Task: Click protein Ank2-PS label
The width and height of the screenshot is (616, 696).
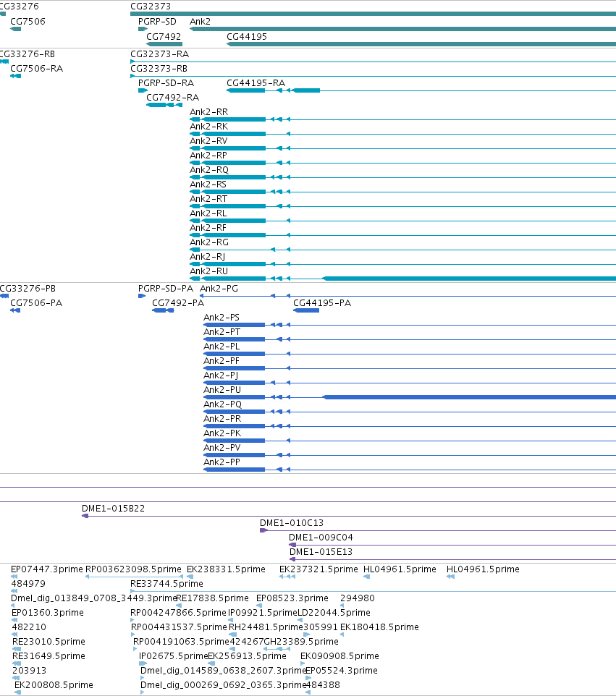Action: pos(221,318)
